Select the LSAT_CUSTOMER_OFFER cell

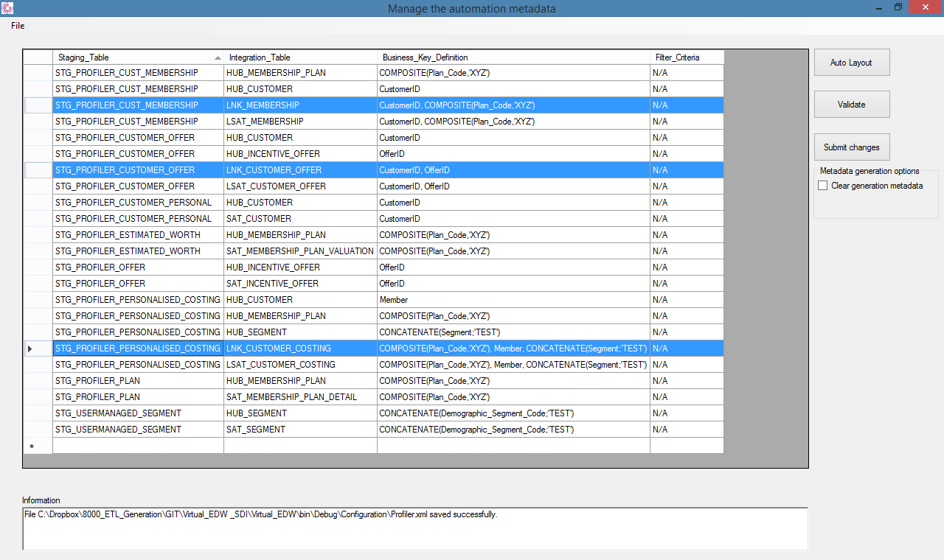(x=300, y=186)
